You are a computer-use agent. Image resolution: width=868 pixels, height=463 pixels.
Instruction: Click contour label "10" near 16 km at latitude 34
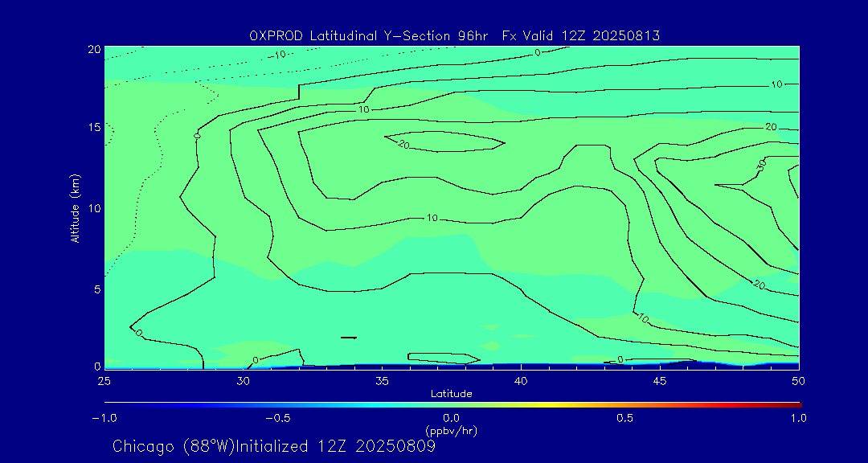pos(363,109)
